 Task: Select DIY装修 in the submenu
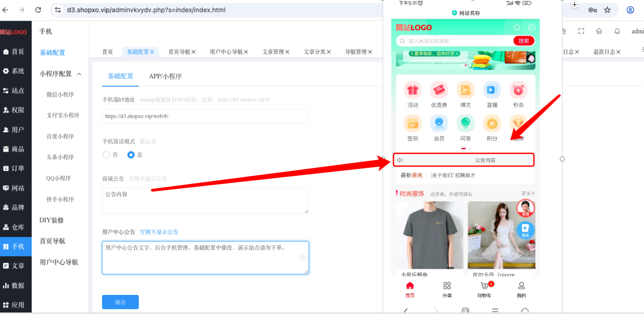(x=52, y=220)
